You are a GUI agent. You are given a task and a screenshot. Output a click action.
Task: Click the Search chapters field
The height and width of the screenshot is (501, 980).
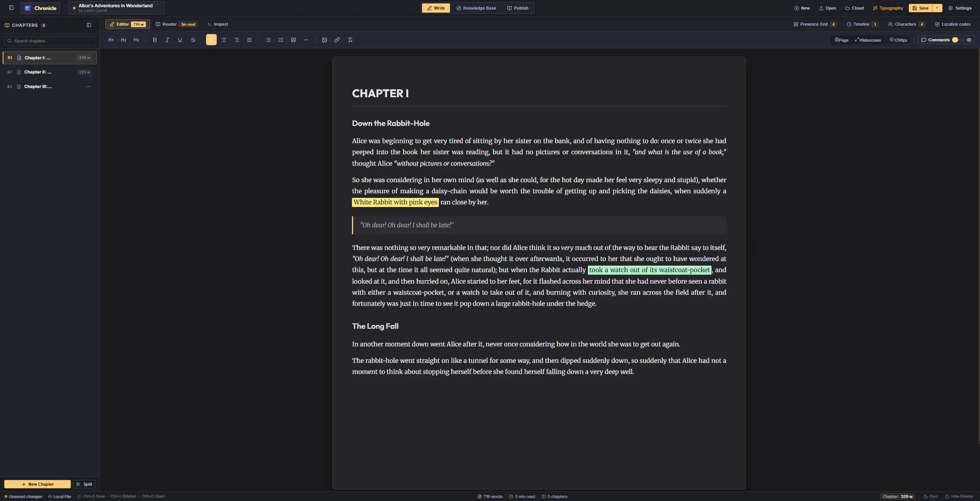[50, 41]
